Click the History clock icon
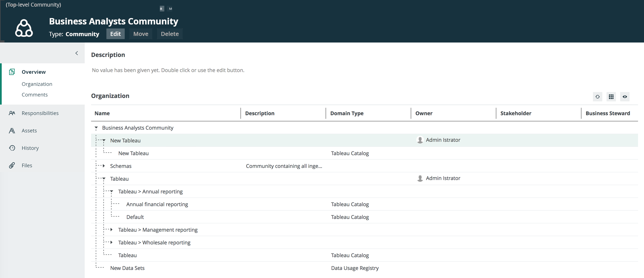Viewport: 644px width, 278px height. tap(12, 148)
